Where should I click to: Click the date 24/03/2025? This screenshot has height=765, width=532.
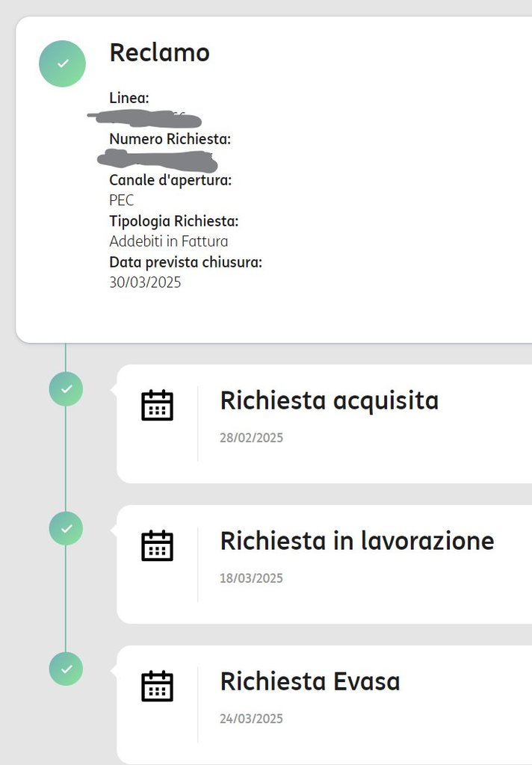(251, 719)
